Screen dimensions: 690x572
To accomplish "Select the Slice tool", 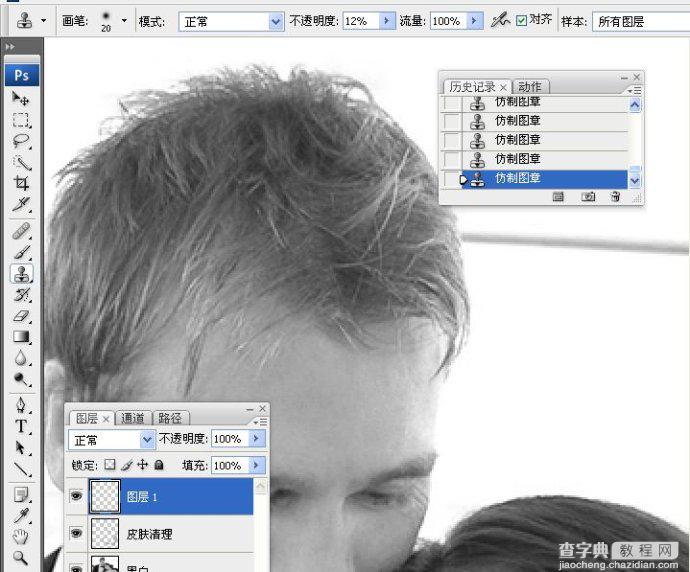I will click(21, 204).
